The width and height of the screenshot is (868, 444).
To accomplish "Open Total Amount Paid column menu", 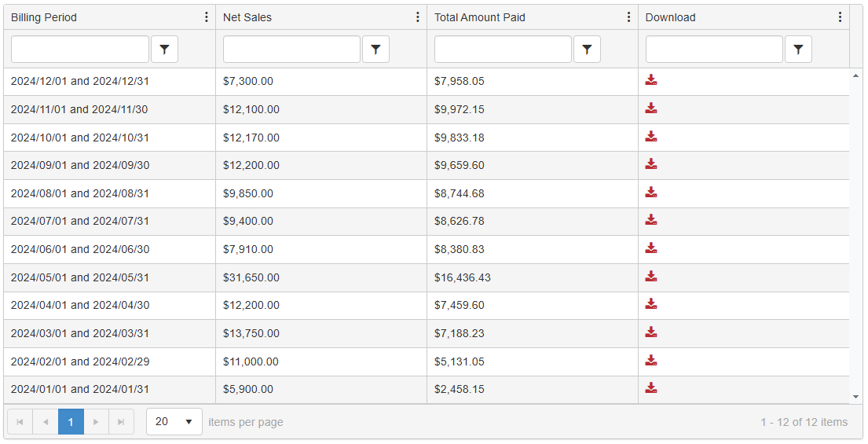I will click(x=628, y=17).
